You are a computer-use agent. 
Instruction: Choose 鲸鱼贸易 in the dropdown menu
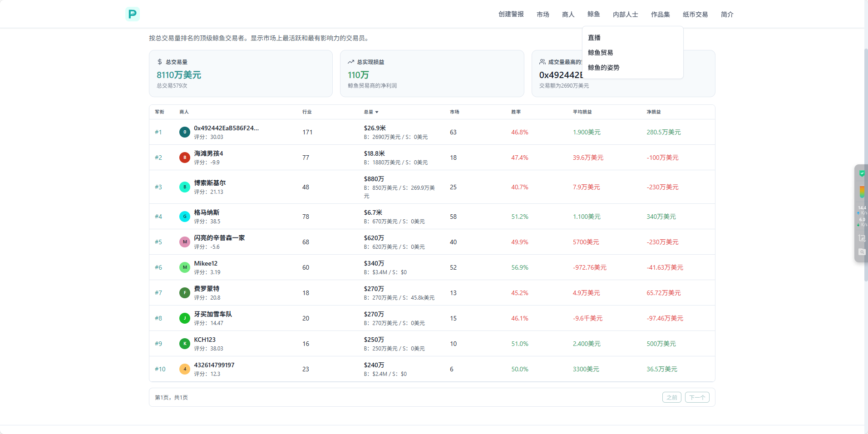tap(600, 53)
